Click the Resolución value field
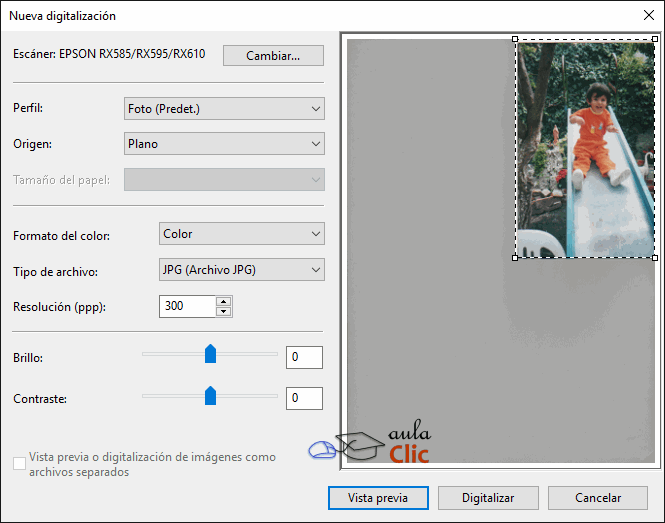This screenshot has height=523, width=665. tap(187, 306)
